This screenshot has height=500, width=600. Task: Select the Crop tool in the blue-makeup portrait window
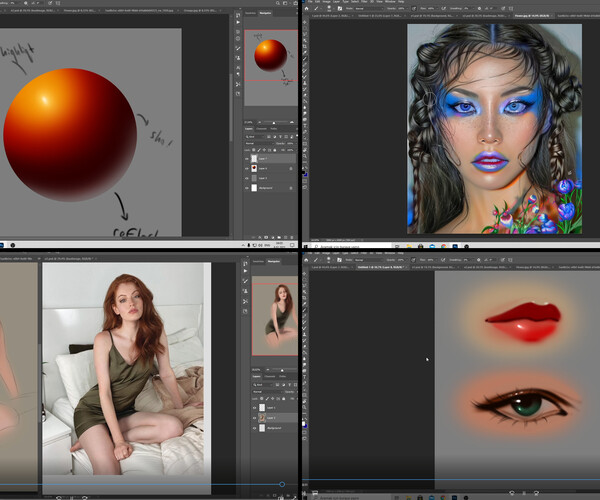point(305,47)
